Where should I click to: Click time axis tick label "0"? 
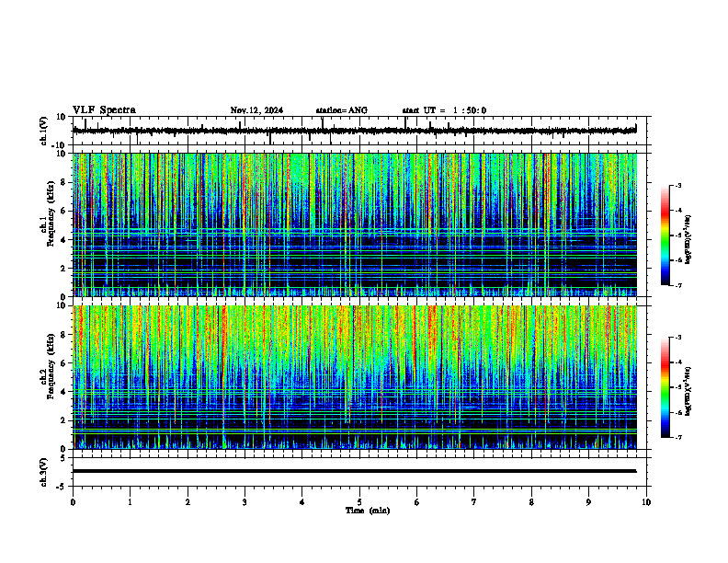coord(73,502)
